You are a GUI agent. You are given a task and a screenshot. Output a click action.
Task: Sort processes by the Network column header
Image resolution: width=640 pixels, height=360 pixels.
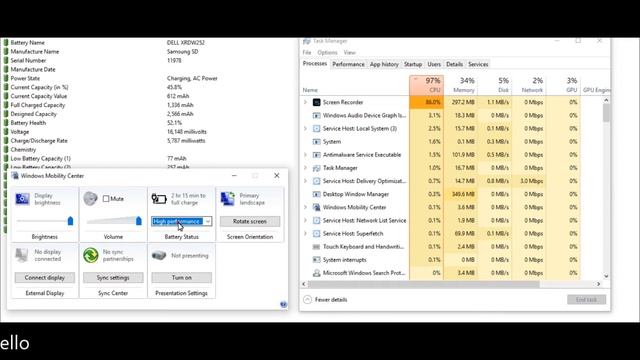tap(529, 85)
